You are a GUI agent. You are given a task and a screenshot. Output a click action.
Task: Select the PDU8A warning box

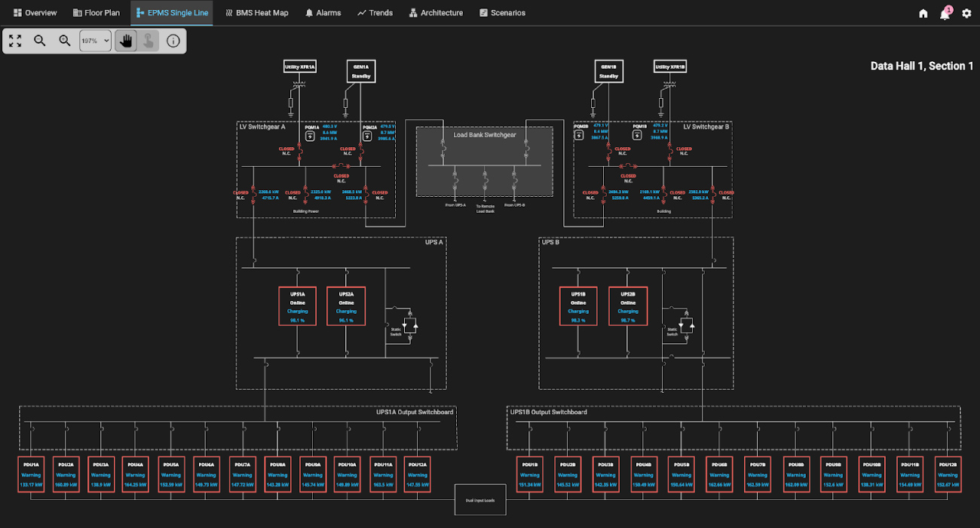pyautogui.click(x=277, y=475)
